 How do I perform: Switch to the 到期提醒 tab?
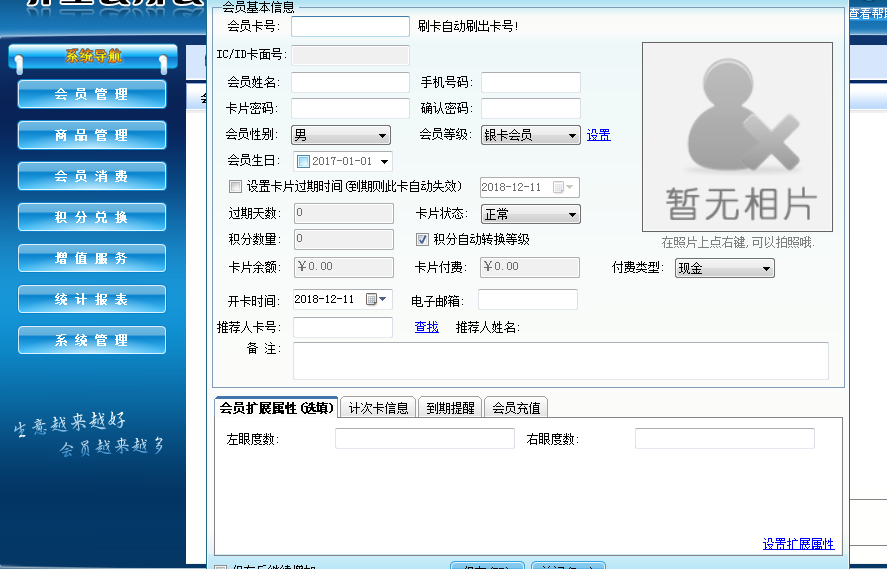pyautogui.click(x=450, y=408)
